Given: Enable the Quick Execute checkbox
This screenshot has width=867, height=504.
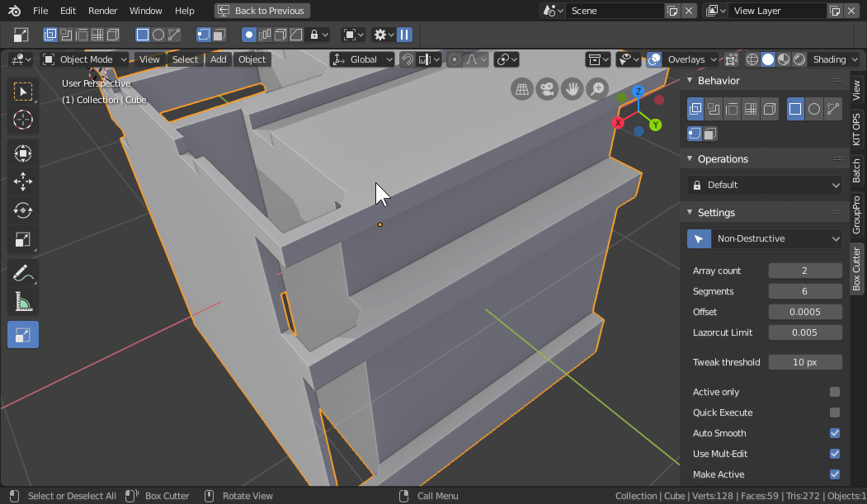Looking at the screenshot, I should (834, 412).
